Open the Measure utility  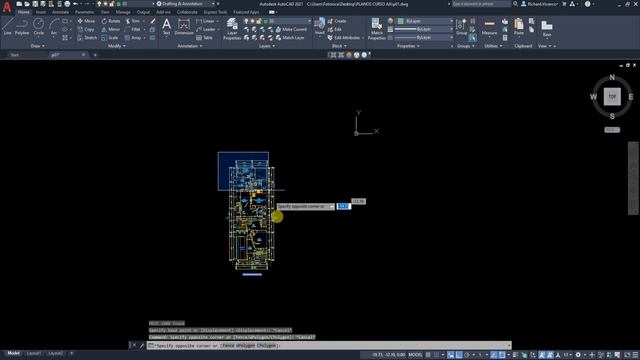(x=489, y=28)
